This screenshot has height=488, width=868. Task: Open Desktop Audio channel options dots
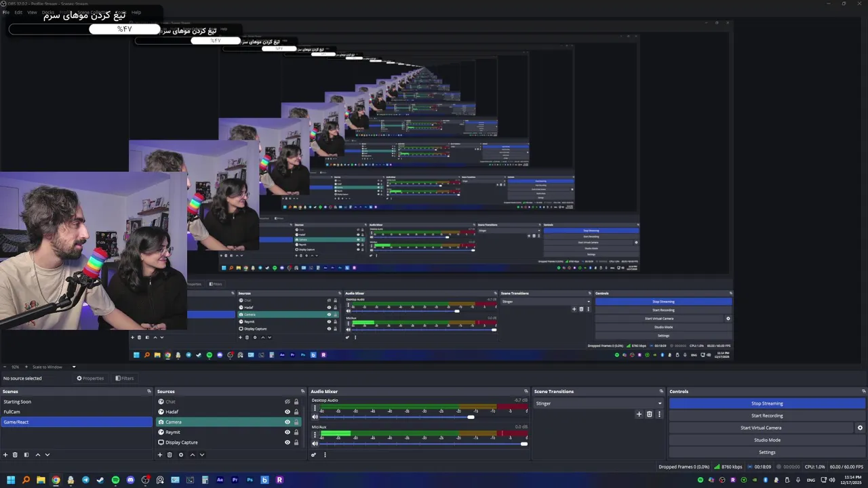pyautogui.click(x=315, y=409)
